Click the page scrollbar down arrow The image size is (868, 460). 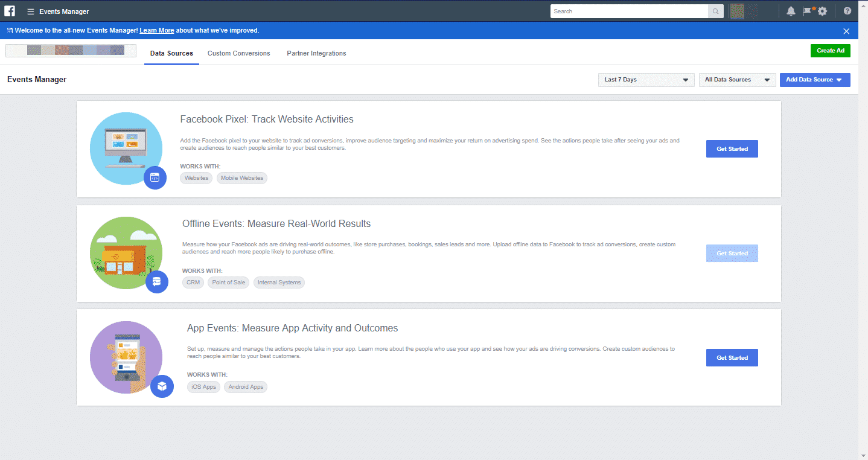click(863, 455)
